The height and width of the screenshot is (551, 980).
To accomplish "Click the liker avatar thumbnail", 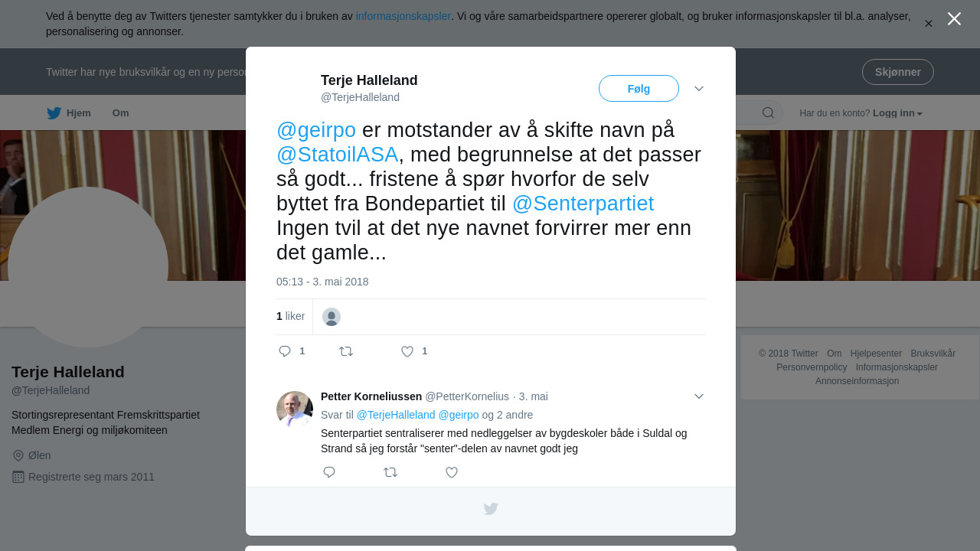I will (332, 317).
